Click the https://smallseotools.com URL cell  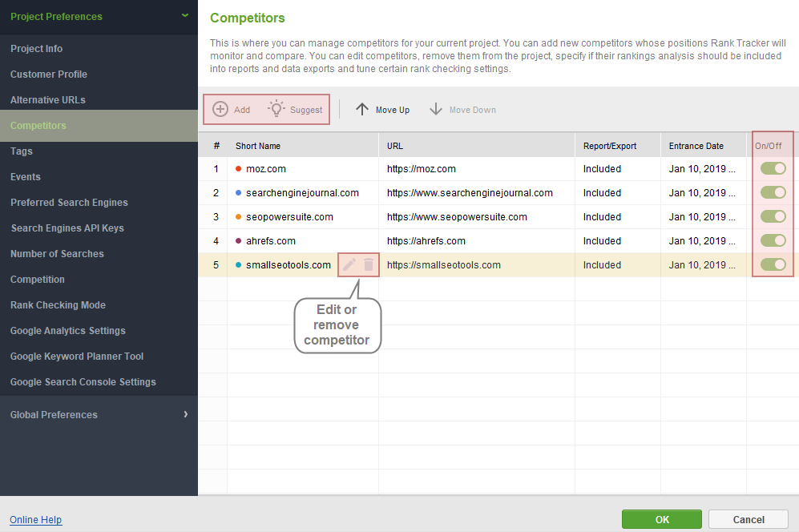pos(477,264)
